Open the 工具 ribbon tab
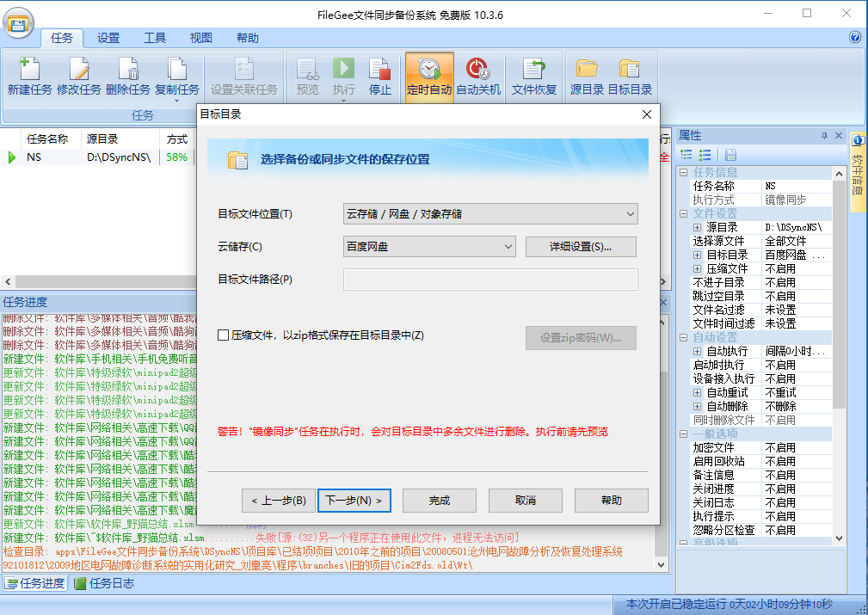Viewport: 868px width, 615px height. [155, 38]
